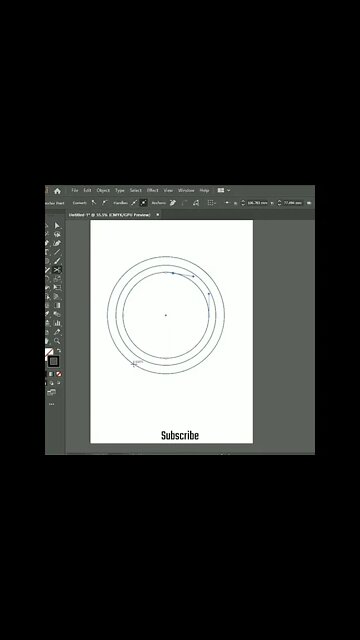This screenshot has height=640, width=360.
Task: Click the Fill color box
Action: pos(48,352)
